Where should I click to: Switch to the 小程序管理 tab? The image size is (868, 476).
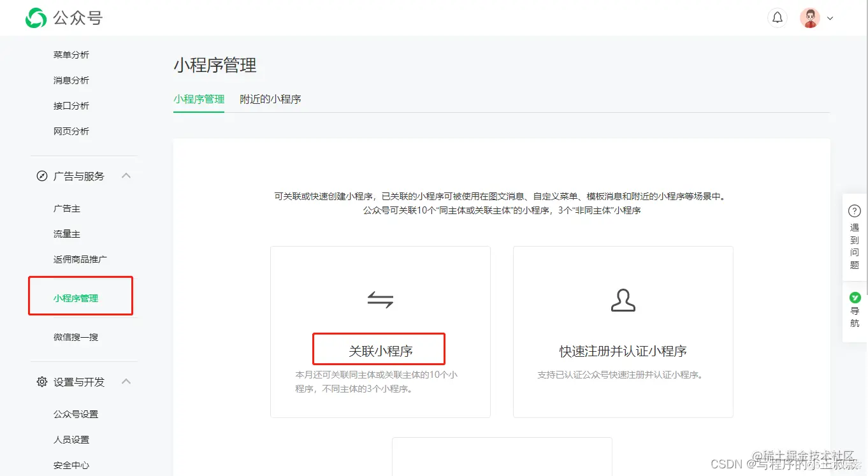click(x=199, y=99)
